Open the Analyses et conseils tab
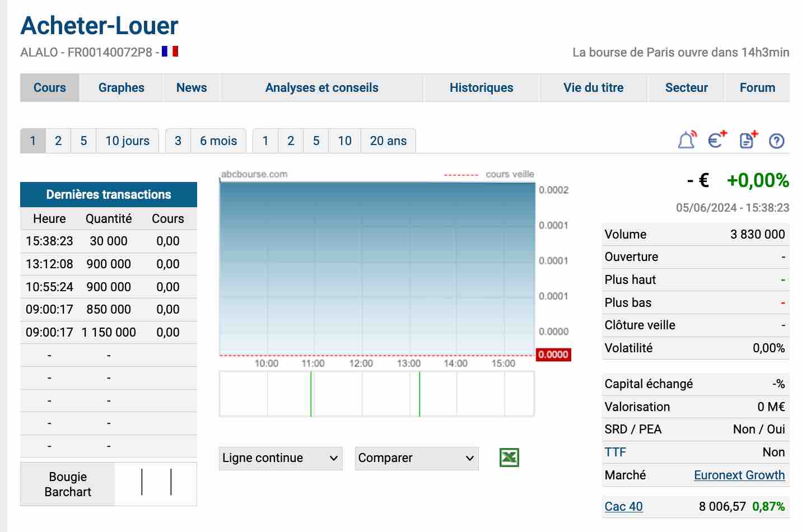The image size is (802, 532). coord(322,87)
